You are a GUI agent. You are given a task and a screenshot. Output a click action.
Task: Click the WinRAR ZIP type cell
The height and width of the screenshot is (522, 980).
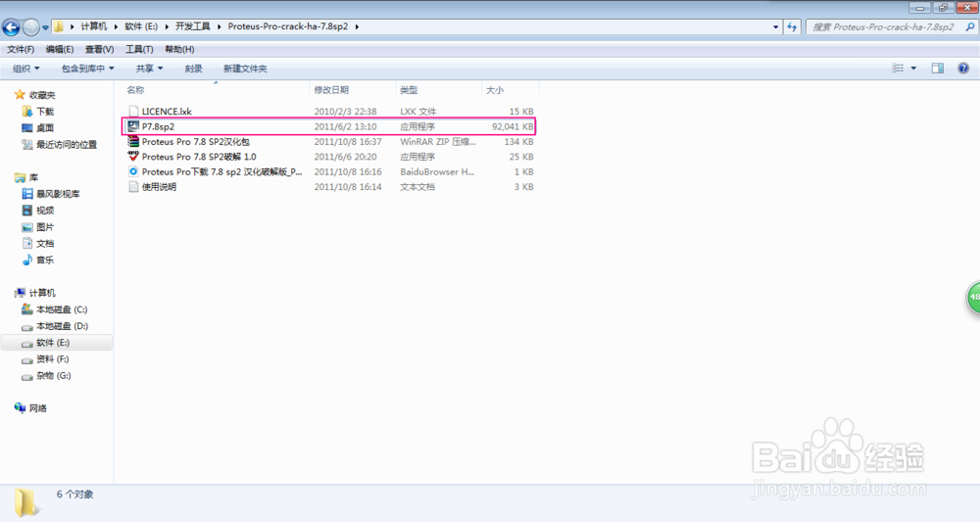pos(437,142)
